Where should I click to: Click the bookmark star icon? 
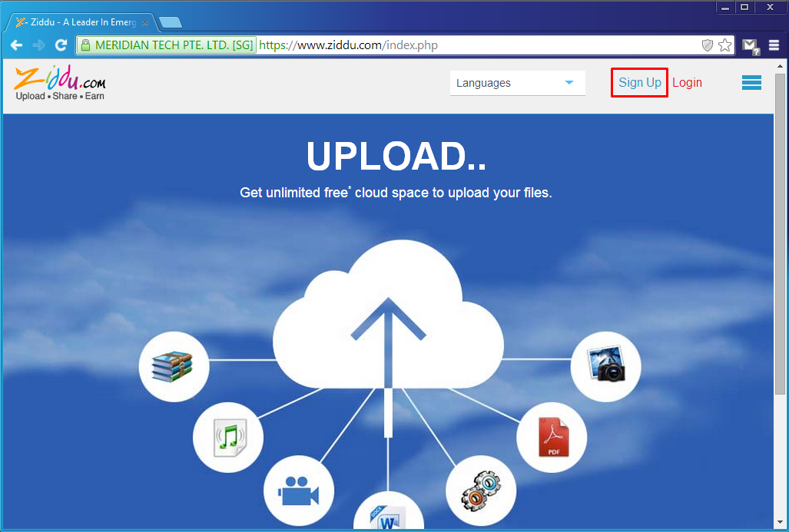(724, 45)
